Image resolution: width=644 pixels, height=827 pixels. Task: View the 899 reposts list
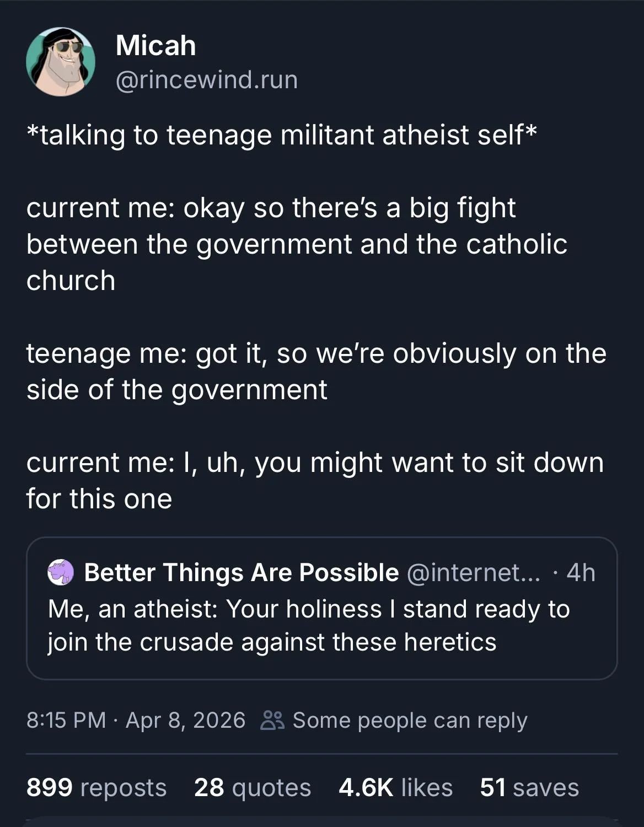(96, 787)
